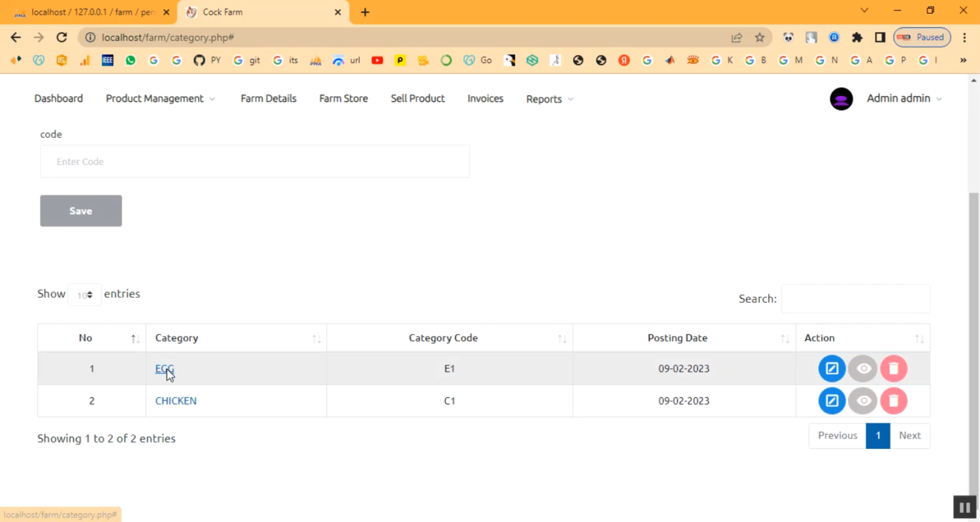Open the show entries count selector
Screen dimensions: 980x522
tap(85, 295)
